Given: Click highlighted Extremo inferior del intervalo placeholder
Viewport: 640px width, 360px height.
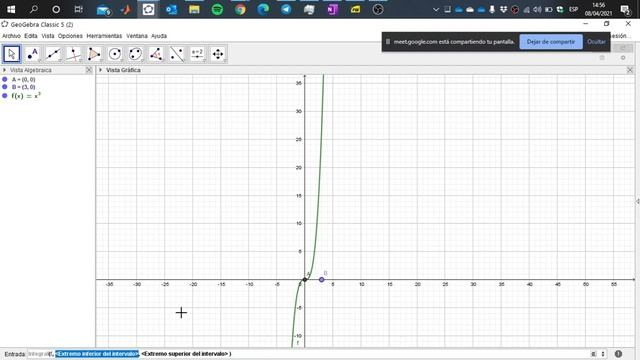Looking at the screenshot, I should 97,354.
